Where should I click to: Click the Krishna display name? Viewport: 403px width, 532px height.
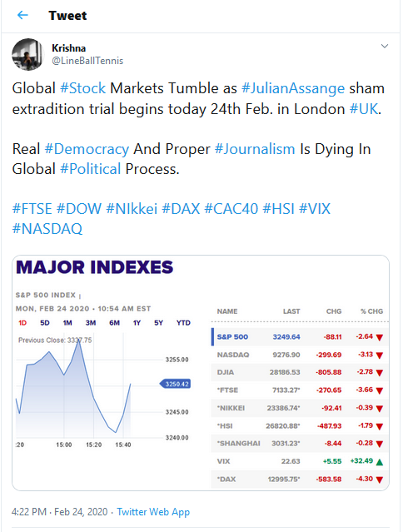(x=69, y=48)
